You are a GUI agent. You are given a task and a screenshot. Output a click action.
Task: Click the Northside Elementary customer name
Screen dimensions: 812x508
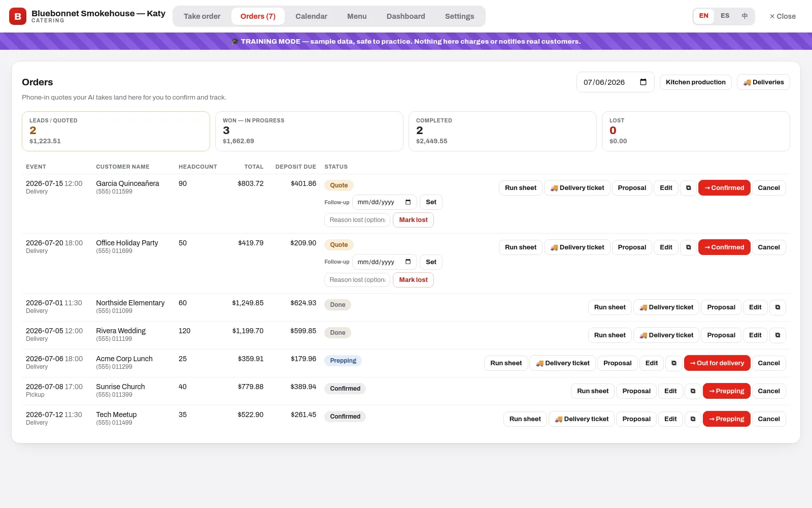click(130, 303)
